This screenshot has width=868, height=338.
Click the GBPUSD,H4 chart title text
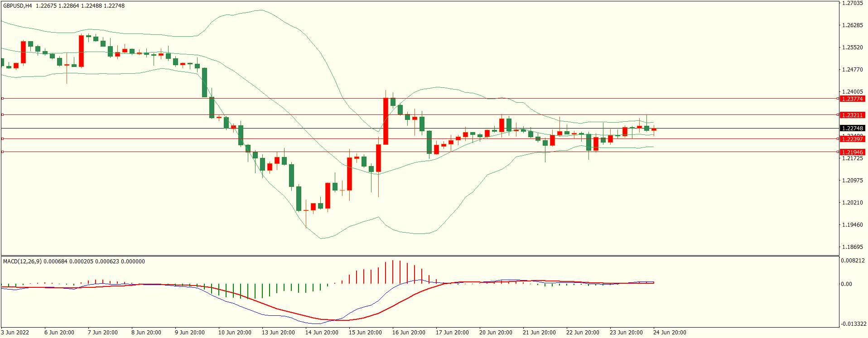coord(18,6)
